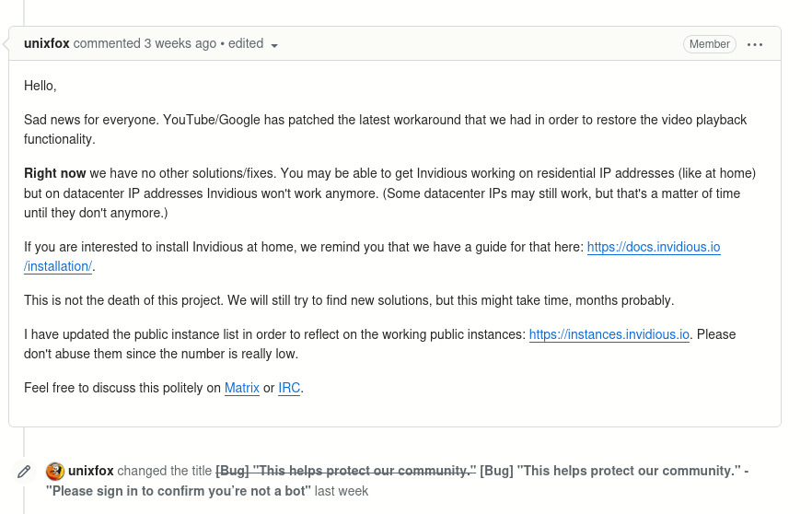
Task: Open the instances.invidious.io link
Action: point(609,334)
